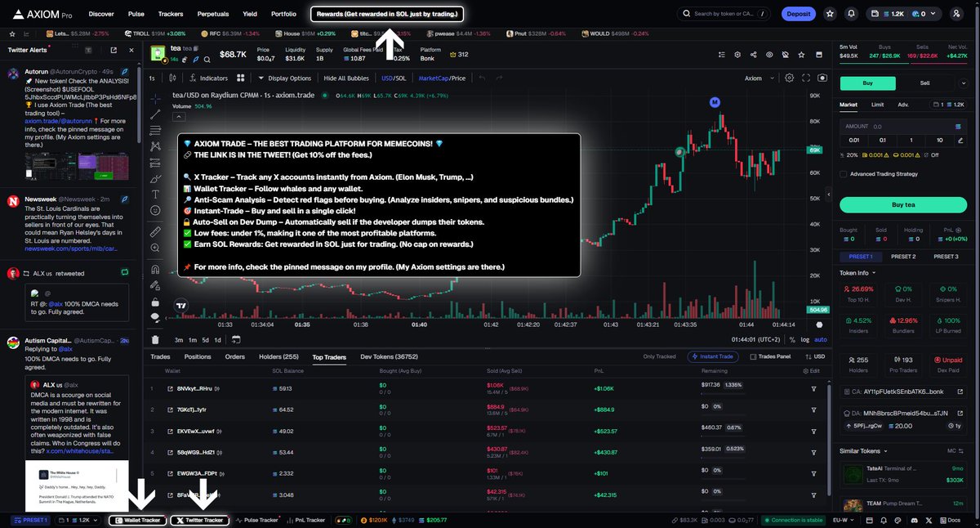This screenshot has width=980, height=528.
Task: Select the text tool in chart toolbar
Action: 155,195
